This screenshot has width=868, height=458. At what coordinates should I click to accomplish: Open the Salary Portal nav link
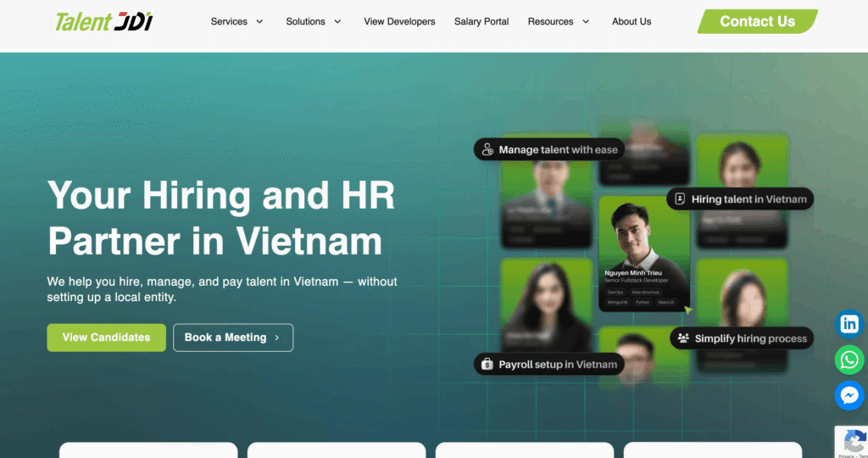[481, 21]
